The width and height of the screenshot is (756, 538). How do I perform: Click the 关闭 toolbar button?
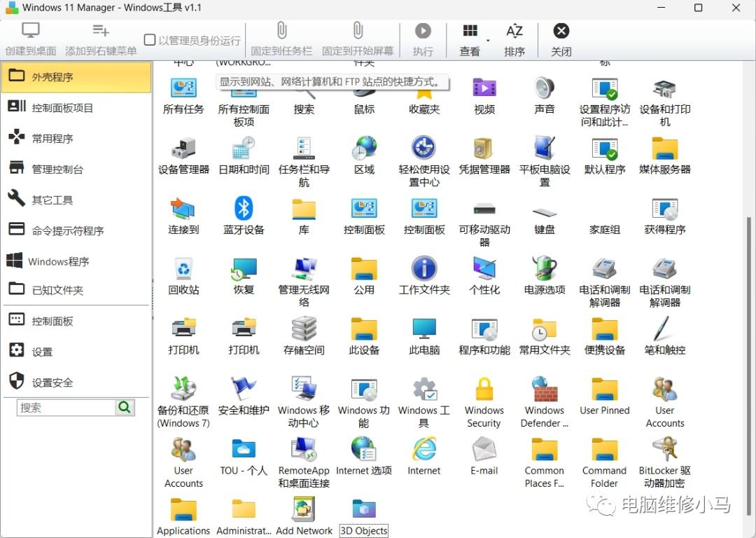[561, 39]
